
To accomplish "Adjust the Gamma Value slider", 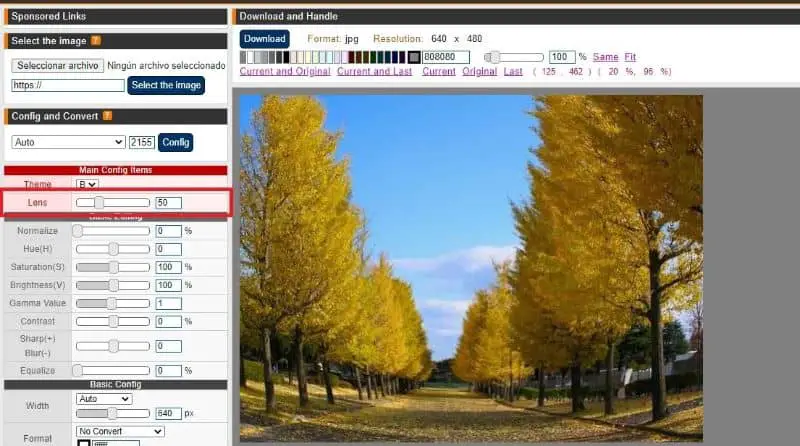I will [x=113, y=303].
